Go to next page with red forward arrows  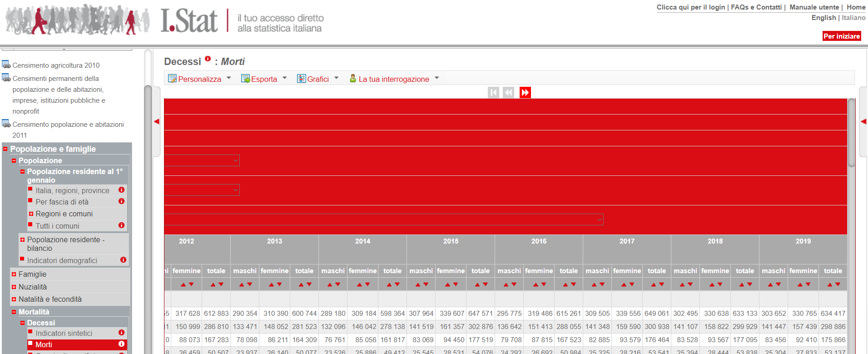[525, 93]
